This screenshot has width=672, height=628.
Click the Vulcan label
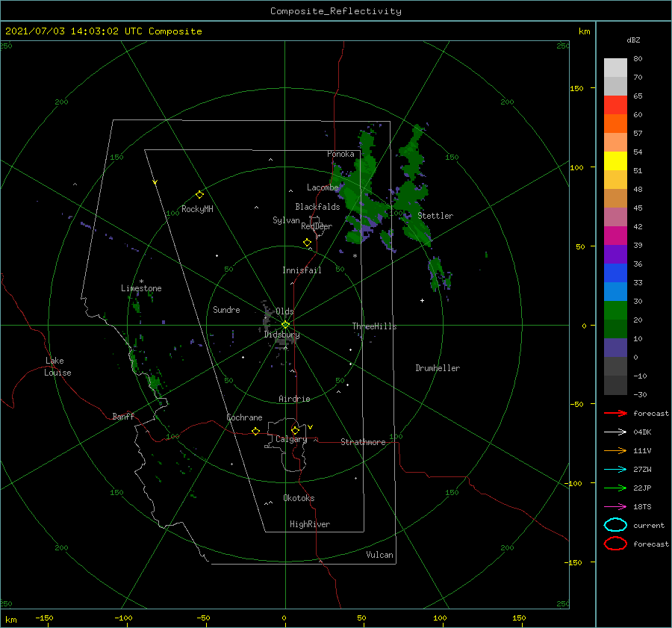tap(379, 555)
